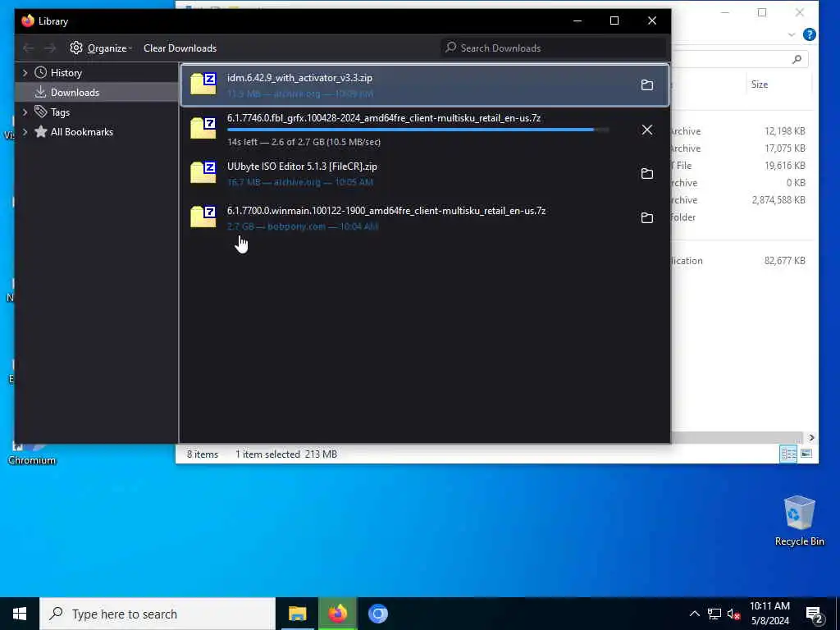The height and width of the screenshot is (630, 840).
Task: Show hidden system tray icons
Action: (x=694, y=614)
